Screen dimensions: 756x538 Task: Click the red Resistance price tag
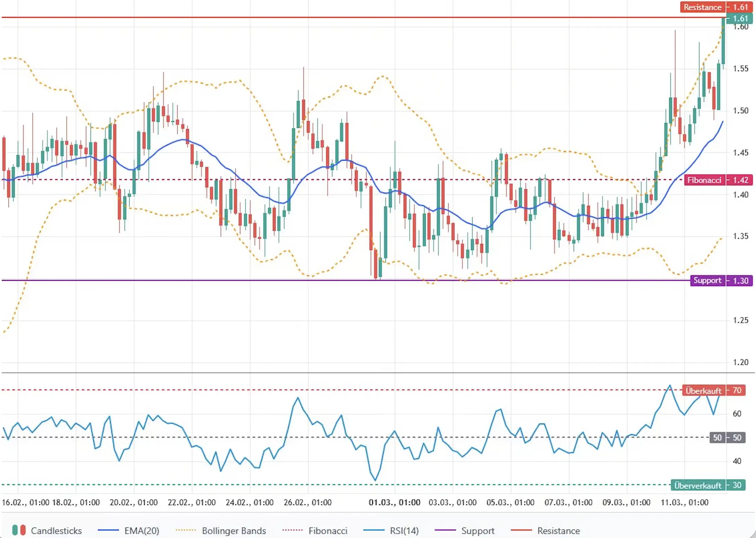(702, 7)
